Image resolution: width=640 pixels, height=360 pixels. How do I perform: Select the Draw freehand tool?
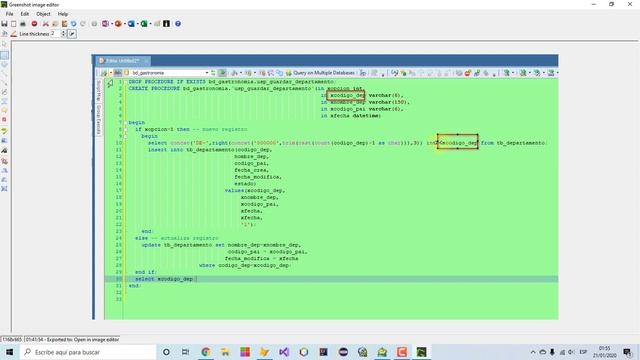pyautogui.click(x=4, y=92)
